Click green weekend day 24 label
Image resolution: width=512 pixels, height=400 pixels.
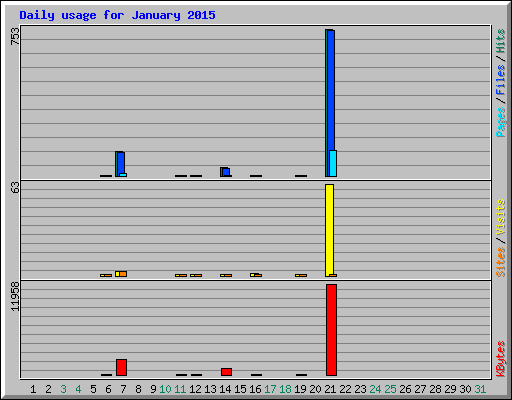(375, 389)
